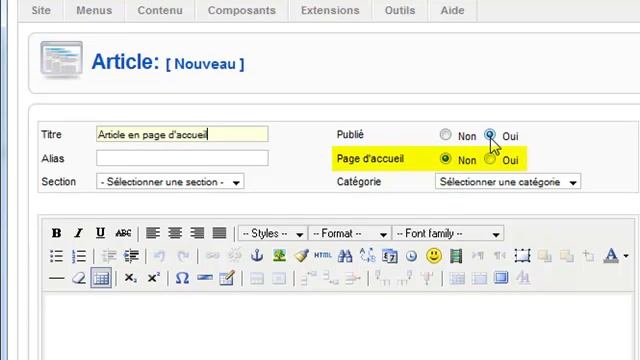This screenshot has width=640, height=360.
Task: Apply the text color A button
Action: click(x=611, y=256)
